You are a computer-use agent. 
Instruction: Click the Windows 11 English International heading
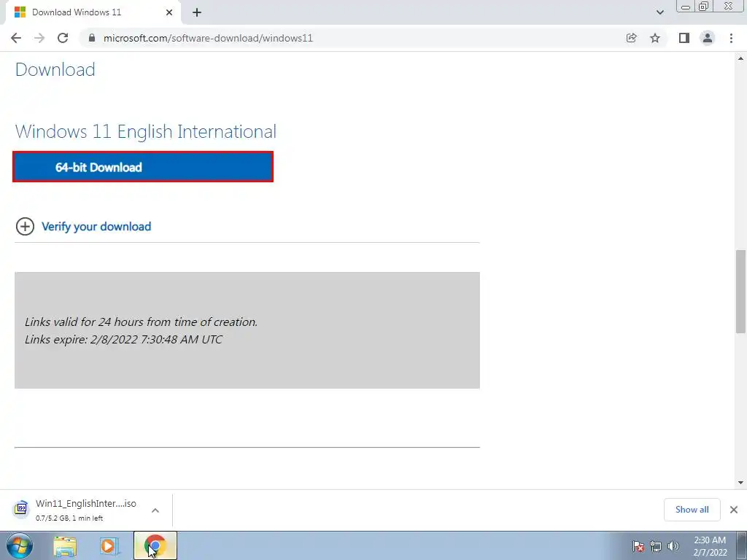tap(145, 131)
